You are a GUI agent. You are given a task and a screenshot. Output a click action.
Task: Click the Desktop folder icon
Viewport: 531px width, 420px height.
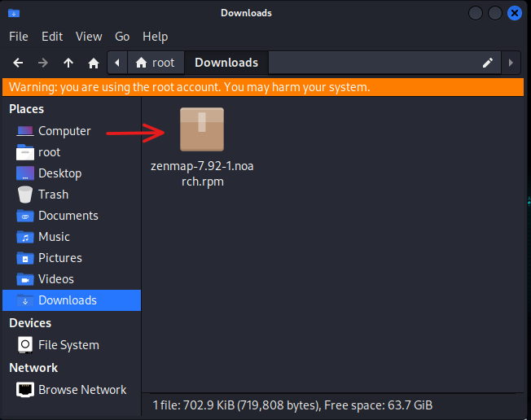25,173
